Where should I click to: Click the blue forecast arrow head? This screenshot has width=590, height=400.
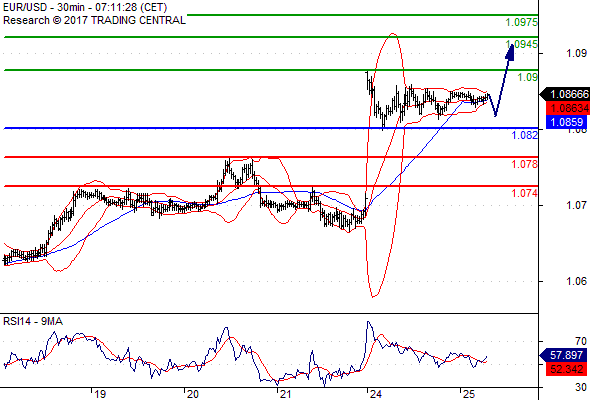tap(510, 52)
